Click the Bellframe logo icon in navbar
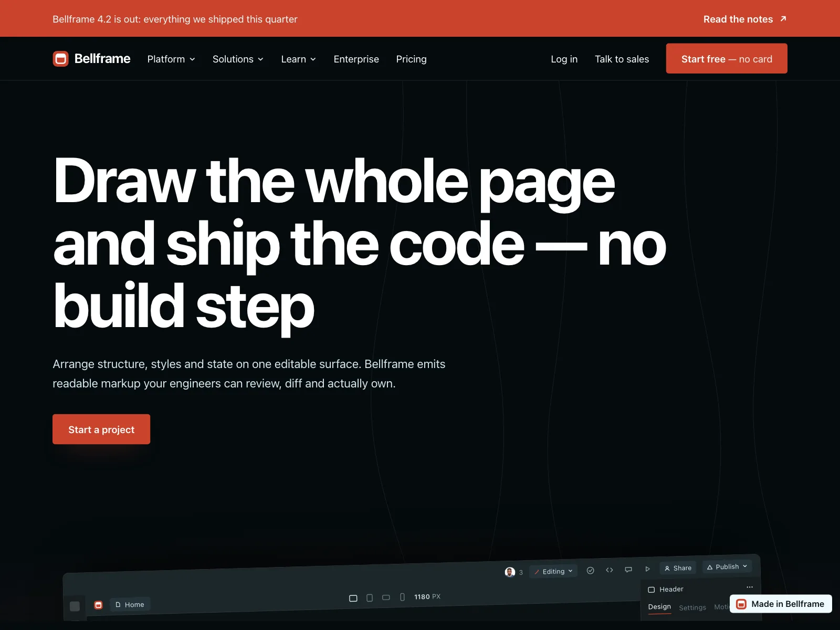This screenshot has width=840, height=630. tap(61, 59)
